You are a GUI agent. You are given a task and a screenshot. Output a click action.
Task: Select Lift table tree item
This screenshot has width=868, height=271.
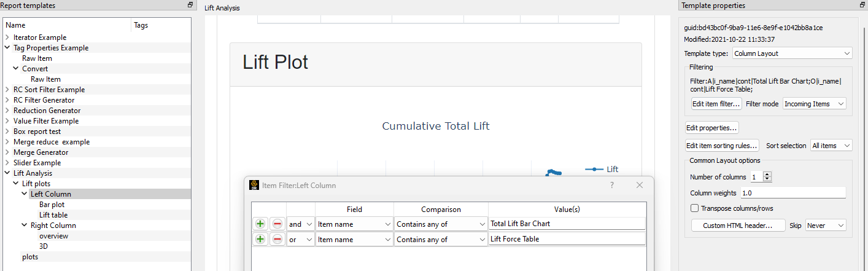point(53,215)
